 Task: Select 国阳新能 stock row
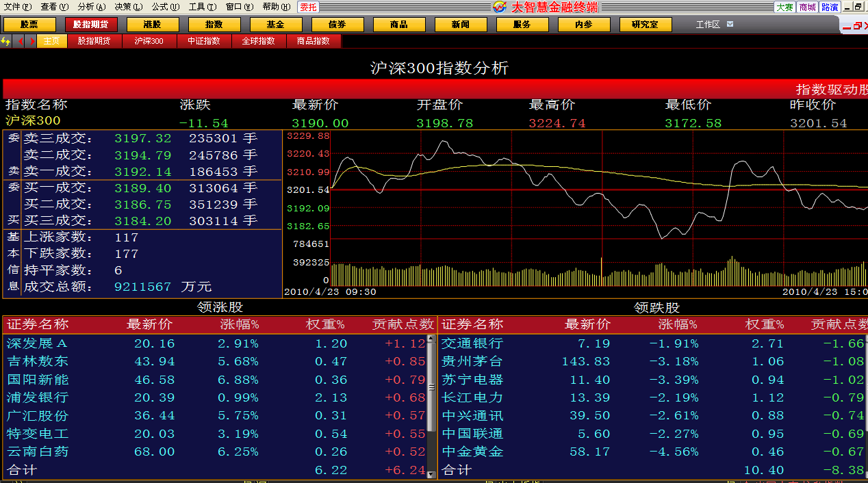point(215,380)
